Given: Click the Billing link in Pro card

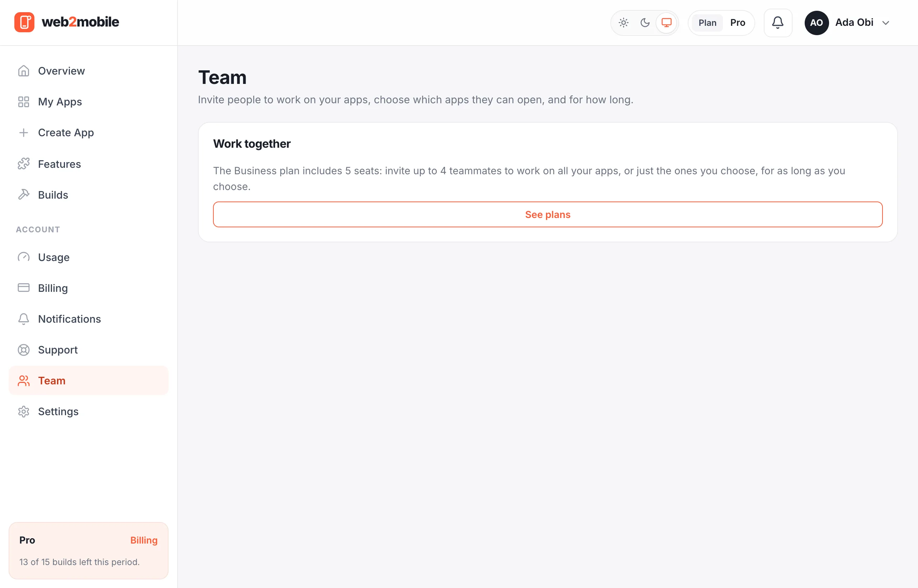Looking at the screenshot, I should [144, 540].
